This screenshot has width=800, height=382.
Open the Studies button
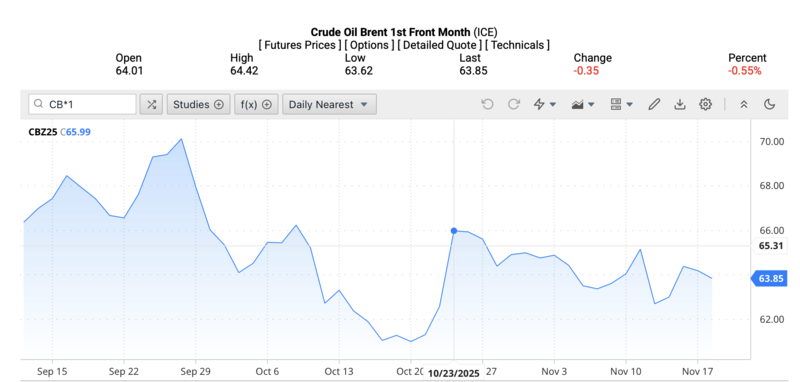(x=198, y=105)
